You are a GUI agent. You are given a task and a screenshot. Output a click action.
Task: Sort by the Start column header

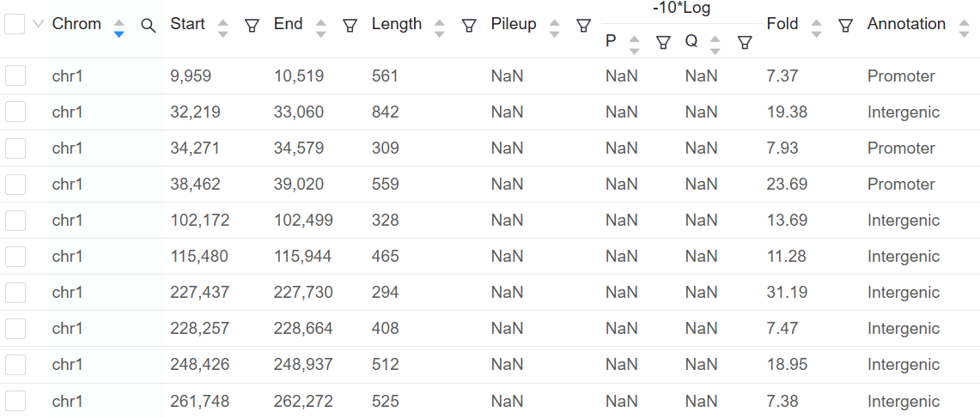187,24
